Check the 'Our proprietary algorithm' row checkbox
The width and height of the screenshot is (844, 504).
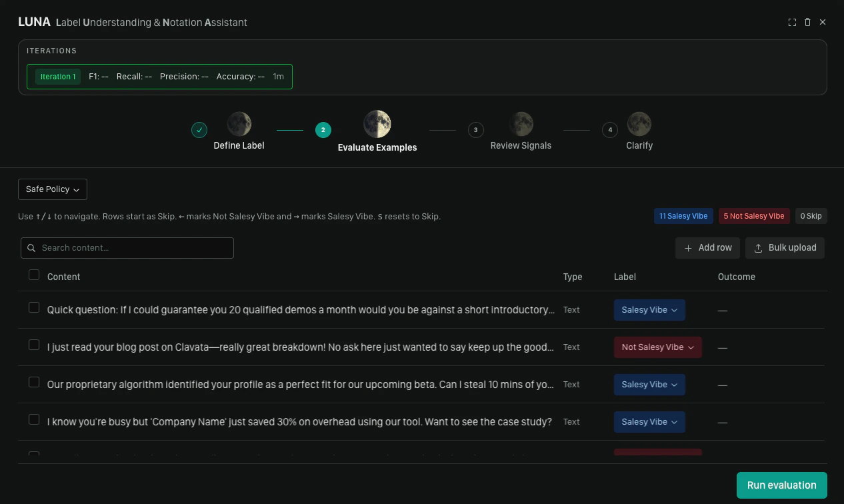click(x=34, y=382)
